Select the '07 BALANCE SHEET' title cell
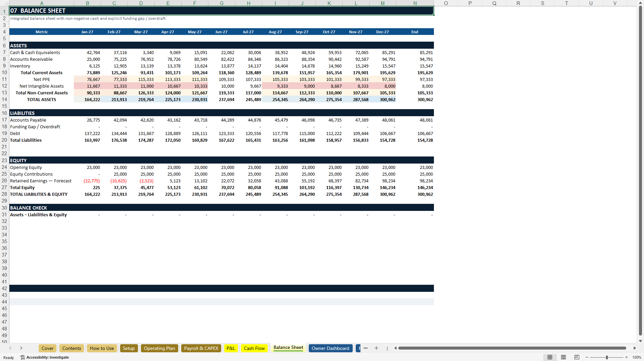Screen dimensions: 644x361 pyautogui.click(x=221, y=10)
